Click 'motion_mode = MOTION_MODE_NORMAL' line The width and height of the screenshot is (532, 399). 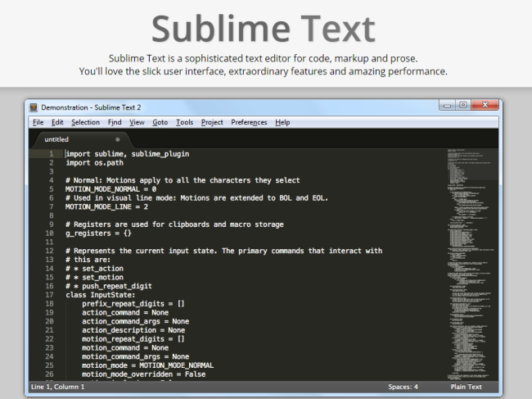coord(147,365)
